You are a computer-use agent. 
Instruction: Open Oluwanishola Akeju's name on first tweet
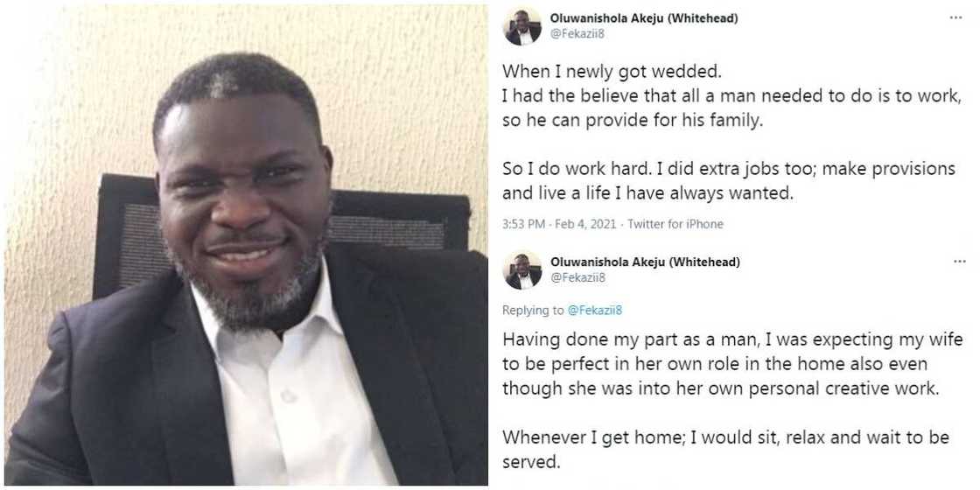pyautogui.click(x=645, y=17)
